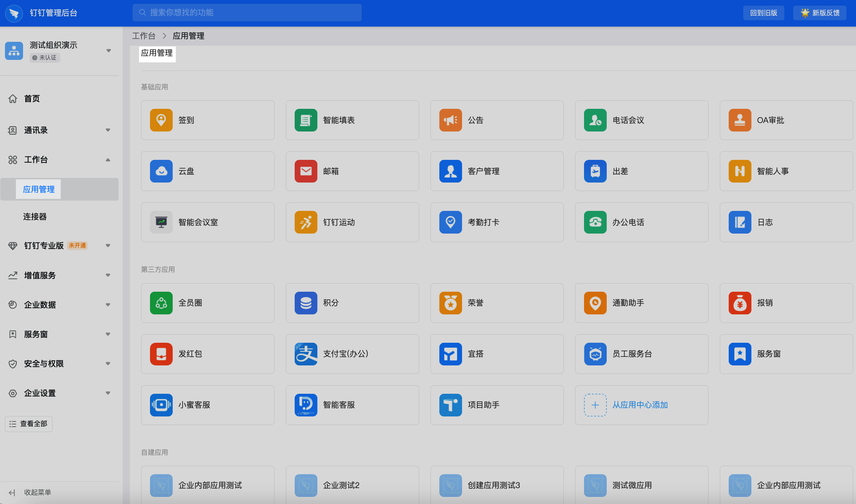
Task: Click the 服务窗 bookmark app icon
Action: point(740,354)
